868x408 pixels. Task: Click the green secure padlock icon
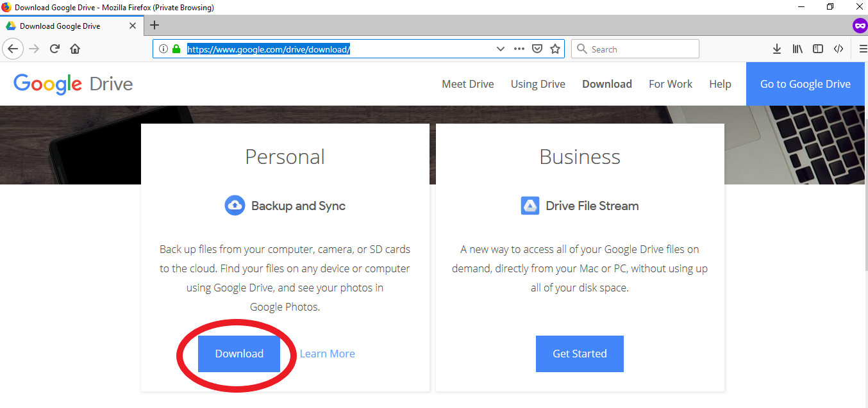point(176,49)
